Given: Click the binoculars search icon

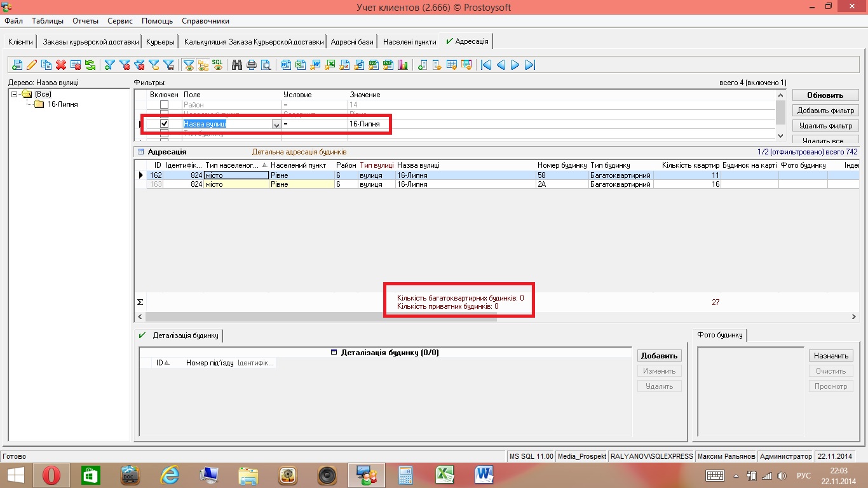Looking at the screenshot, I should coord(237,65).
